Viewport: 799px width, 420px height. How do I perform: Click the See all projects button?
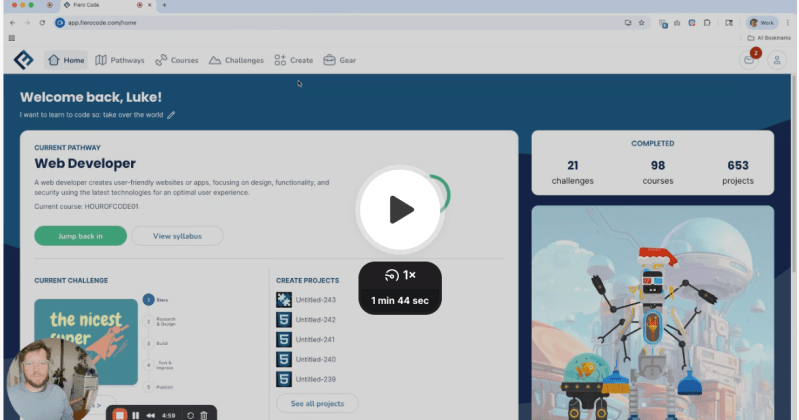click(316, 403)
